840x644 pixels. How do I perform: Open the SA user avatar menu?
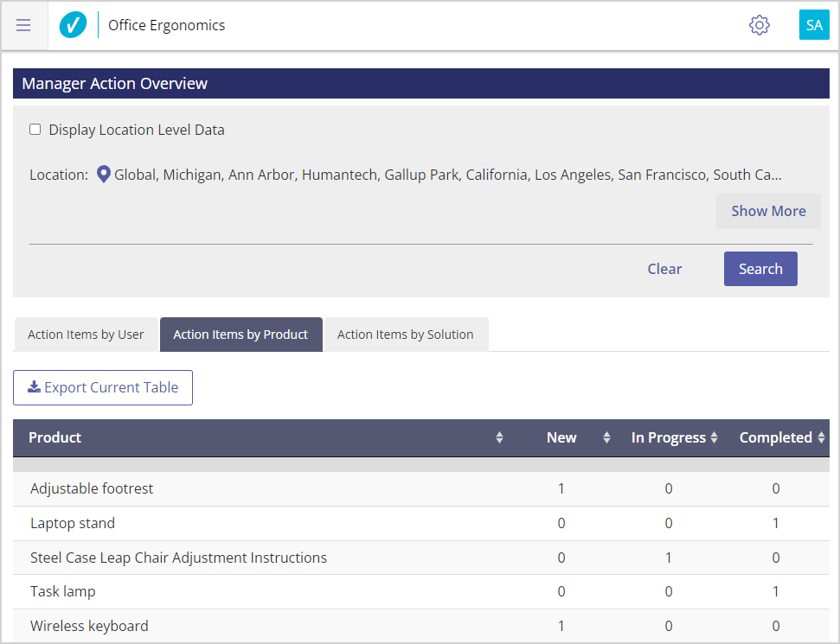pos(814,25)
